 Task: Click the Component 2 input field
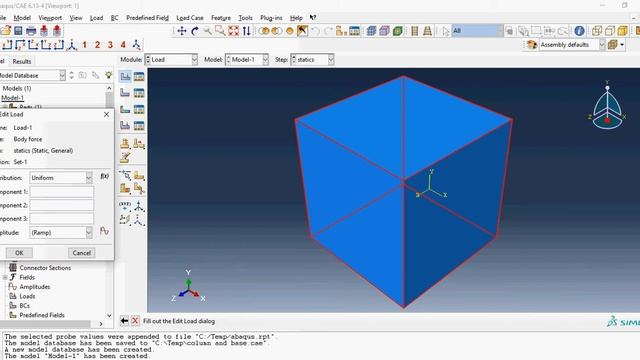[62, 205]
